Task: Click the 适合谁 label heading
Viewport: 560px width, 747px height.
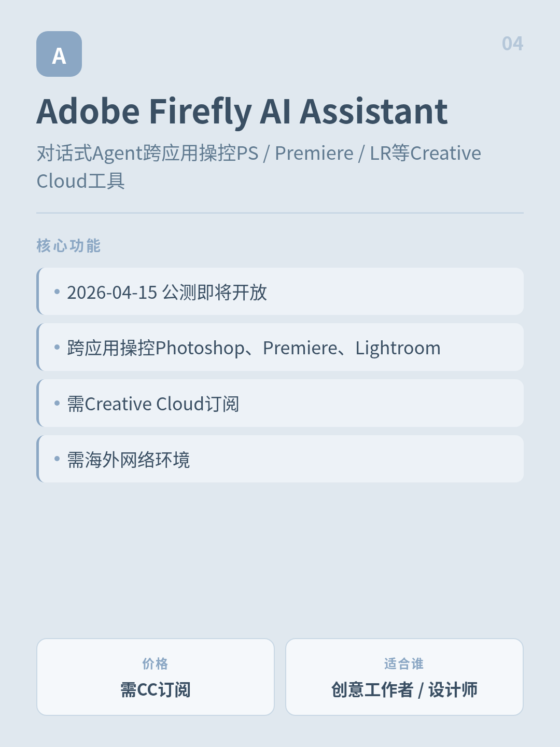Action: 404,663
